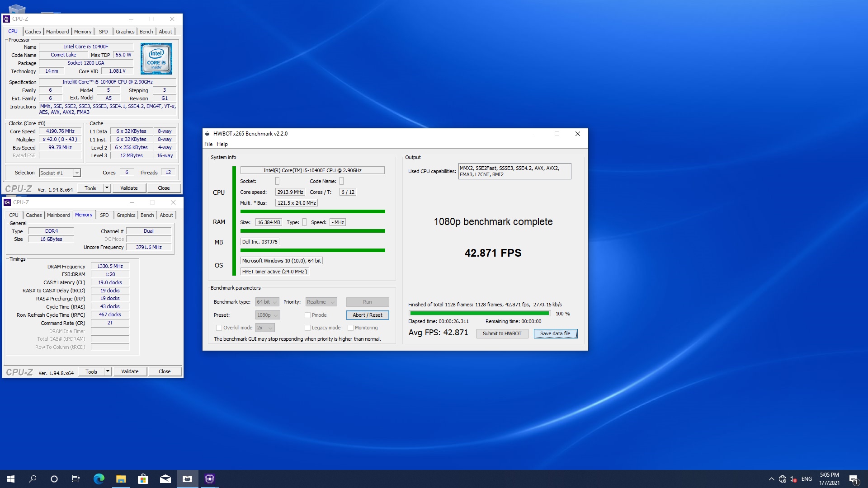Open the Socket #1 selection dropdown
This screenshot has height=488, width=868.
pos(60,173)
